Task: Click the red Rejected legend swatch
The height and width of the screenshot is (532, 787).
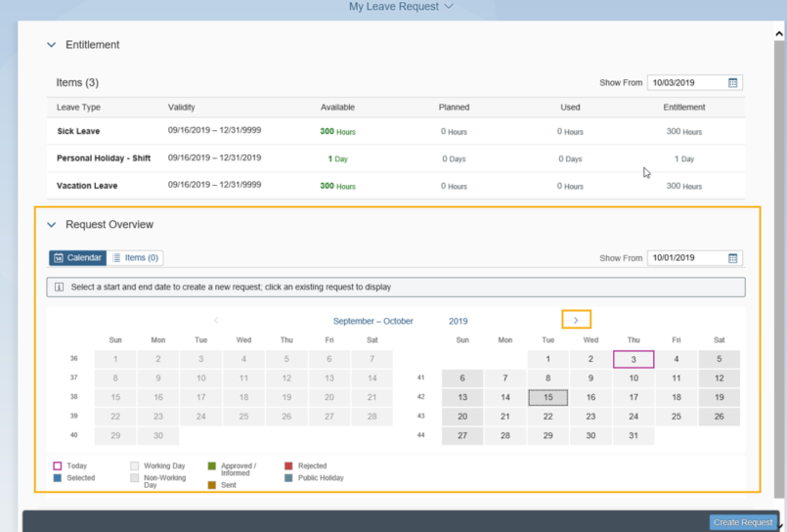Action: point(288,466)
